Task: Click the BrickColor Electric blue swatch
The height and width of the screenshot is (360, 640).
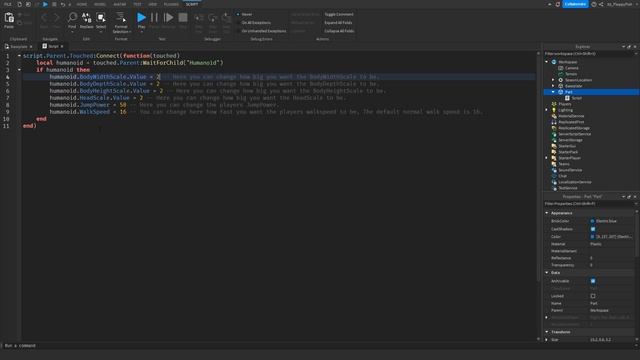Action: 592,221
